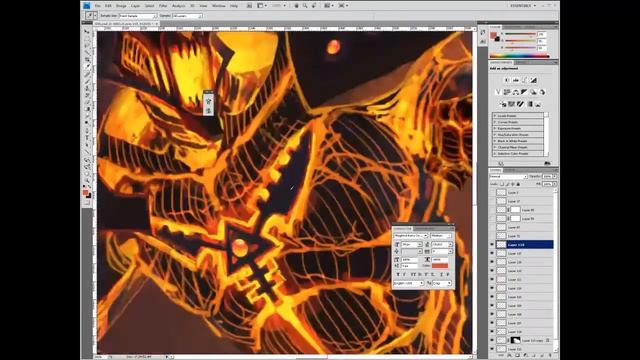Image resolution: width=640 pixels, height=360 pixels.
Task: Open the layer blend mode dropdown
Action: click(x=508, y=176)
